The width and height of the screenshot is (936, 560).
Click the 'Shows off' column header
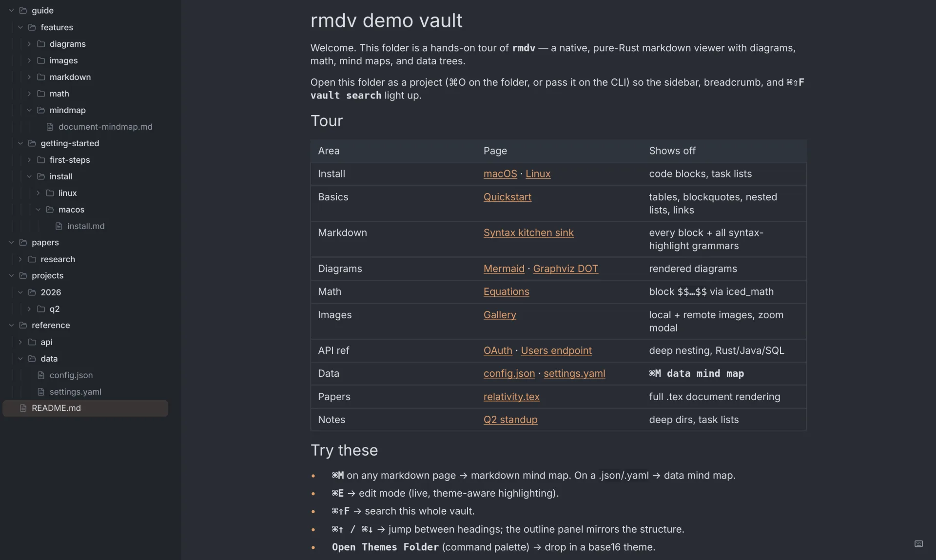pos(672,151)
